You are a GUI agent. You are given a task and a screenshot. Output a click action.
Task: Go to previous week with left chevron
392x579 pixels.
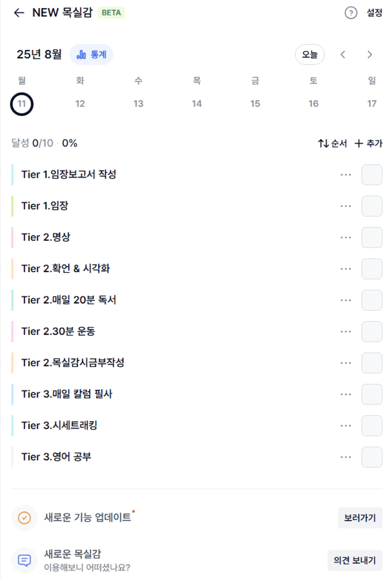[x=343, y=55]
